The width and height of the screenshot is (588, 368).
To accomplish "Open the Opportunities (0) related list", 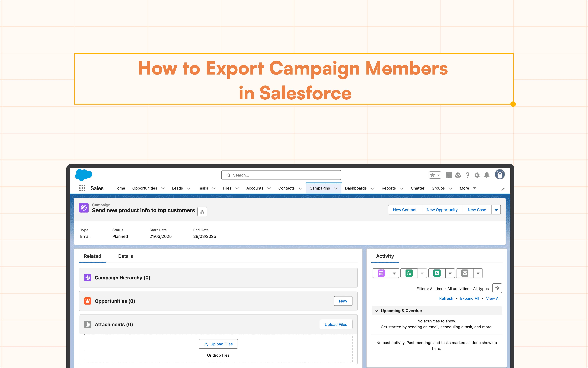I will point(115,301).
